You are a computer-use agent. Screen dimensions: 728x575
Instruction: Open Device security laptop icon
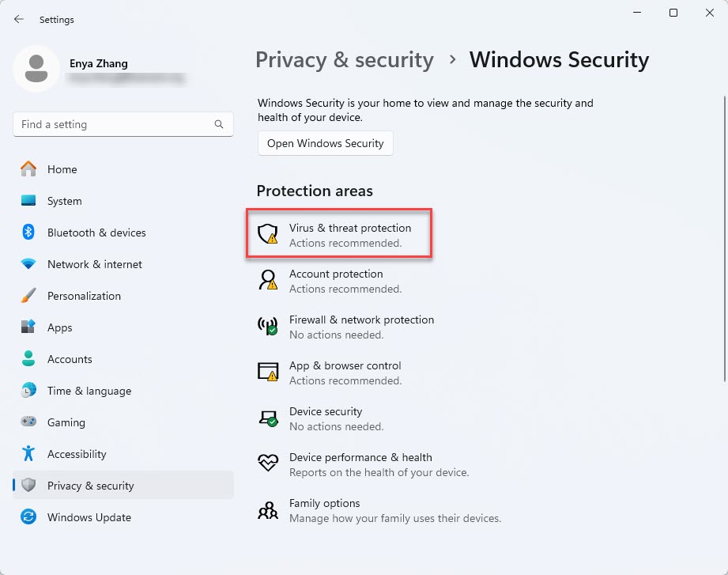269,417
